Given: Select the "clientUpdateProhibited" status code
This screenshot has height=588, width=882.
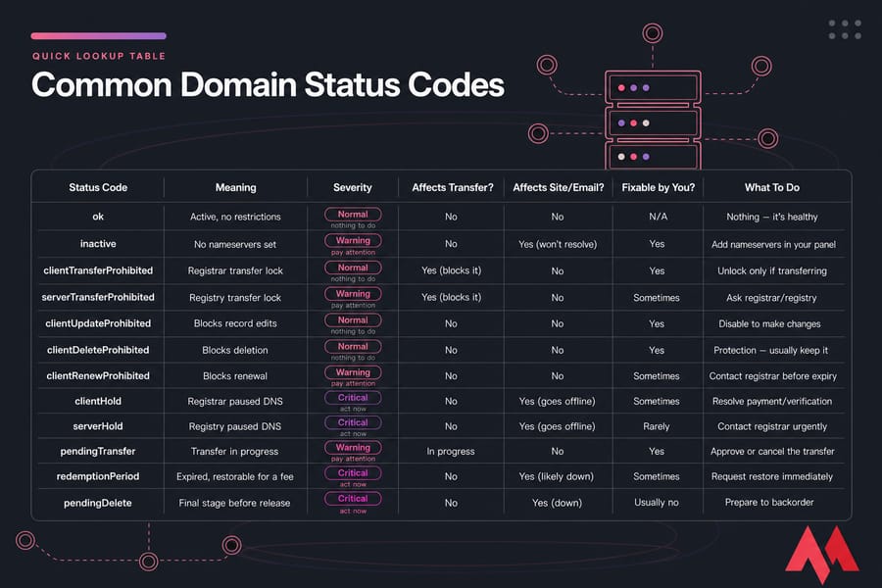Looking at the screenshot, I should tap(98, 323).
